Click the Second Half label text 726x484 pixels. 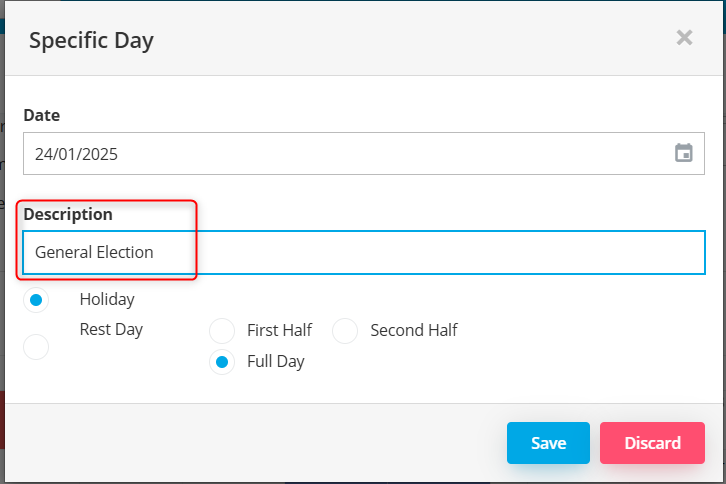[414, 330]
